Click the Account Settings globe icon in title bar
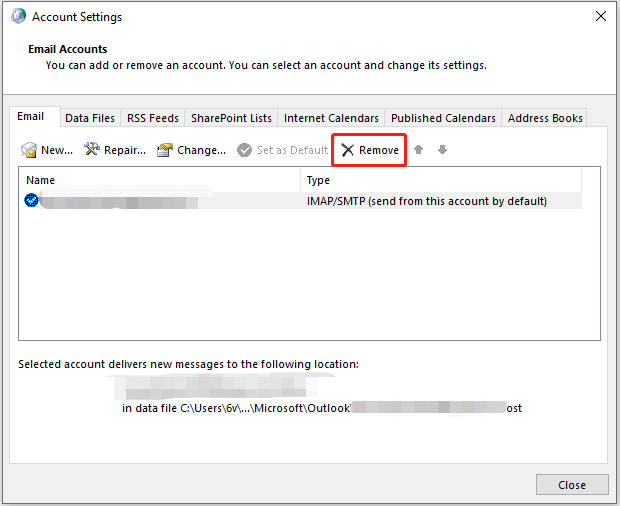 tap(18, 17)
